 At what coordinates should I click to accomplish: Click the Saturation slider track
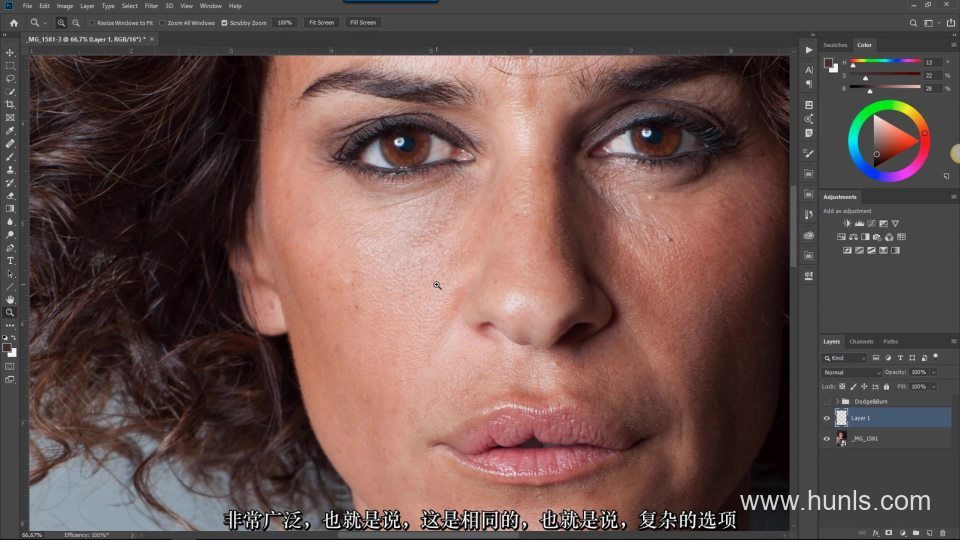(x=885, y=75)
